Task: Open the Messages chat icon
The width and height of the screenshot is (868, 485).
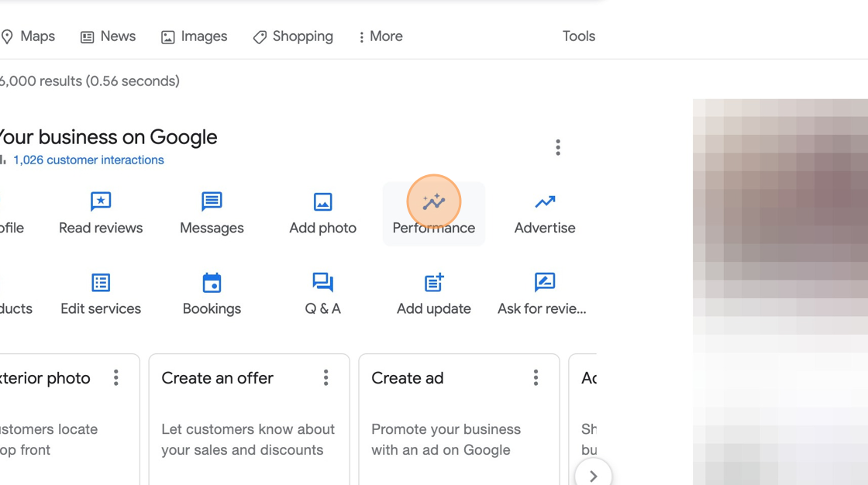Action: [x=212, y=201]
